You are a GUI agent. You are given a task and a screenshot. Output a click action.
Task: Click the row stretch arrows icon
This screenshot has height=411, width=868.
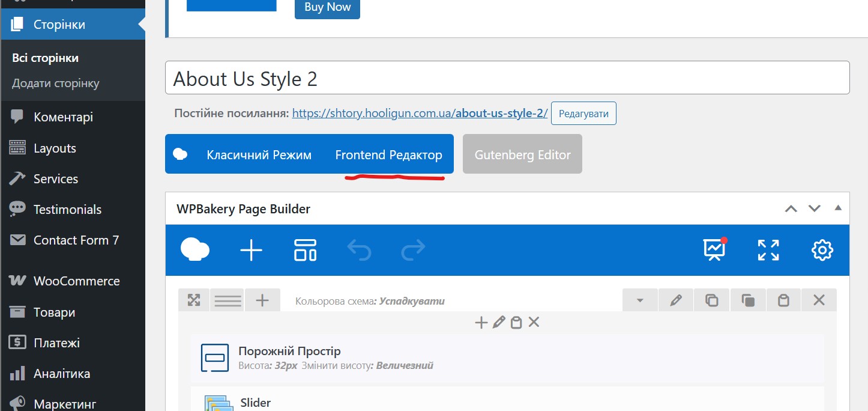coord(194,300)
